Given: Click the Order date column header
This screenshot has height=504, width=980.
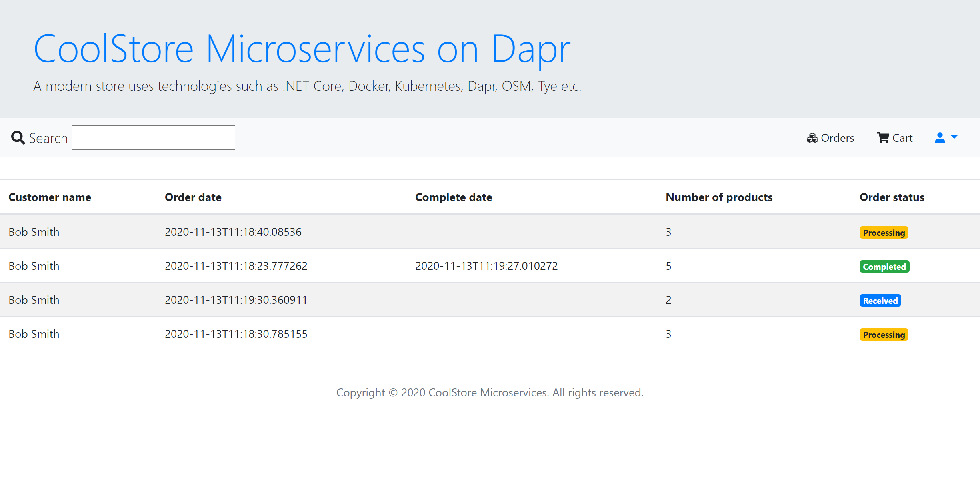Looking at the screenshot, I should click(193, 197).
